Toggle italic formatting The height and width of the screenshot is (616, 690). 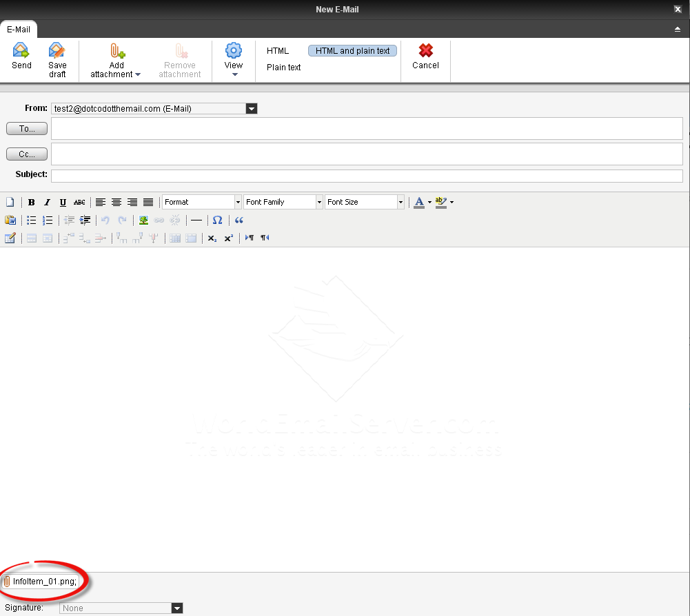pos(47,202)
